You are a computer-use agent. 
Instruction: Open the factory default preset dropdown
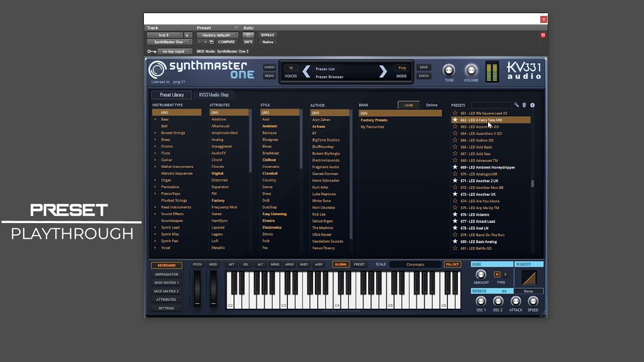(x=217, y=35)
